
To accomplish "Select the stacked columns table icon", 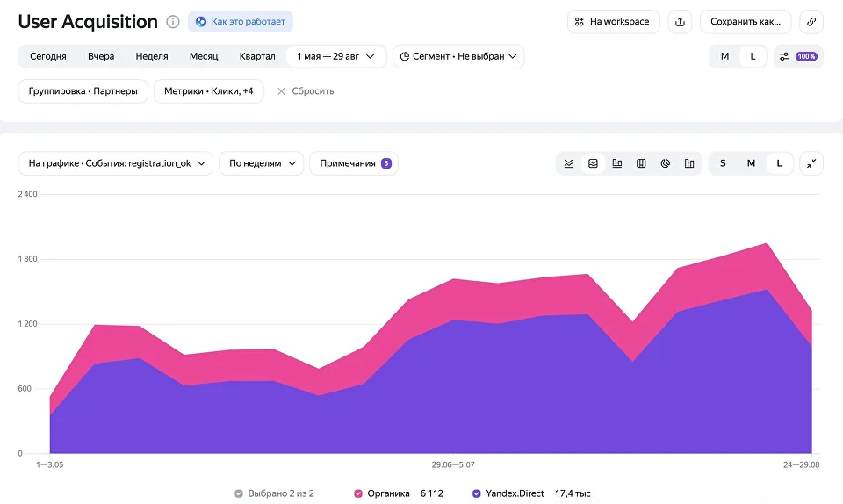I will click(641, 163).
